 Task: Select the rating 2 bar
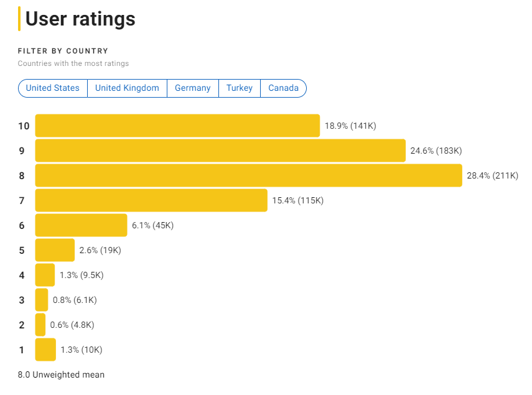(x=41, y=324)
